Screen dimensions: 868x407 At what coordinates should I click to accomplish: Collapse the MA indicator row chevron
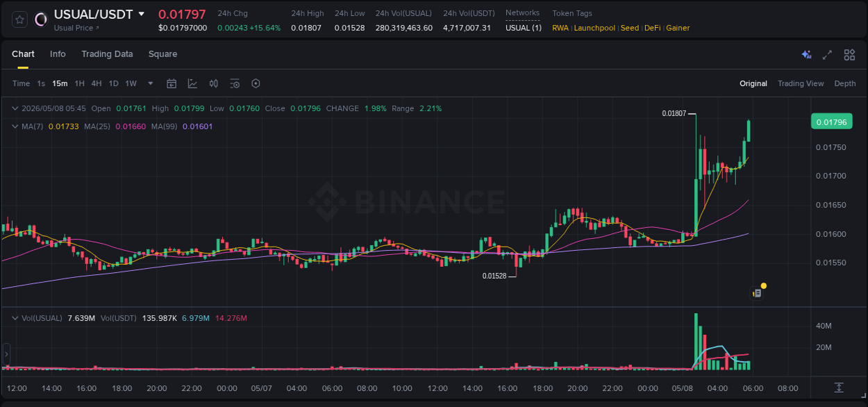15,126
